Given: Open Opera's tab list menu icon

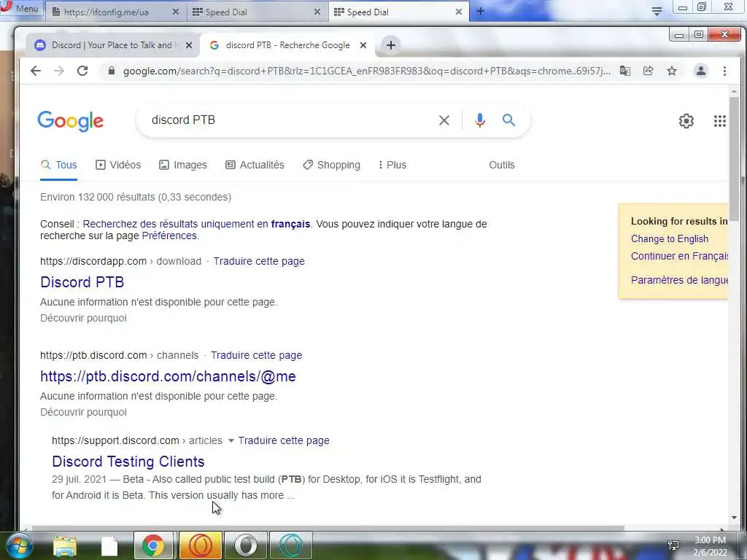Looking at the screenshot, I should [657, 11].
